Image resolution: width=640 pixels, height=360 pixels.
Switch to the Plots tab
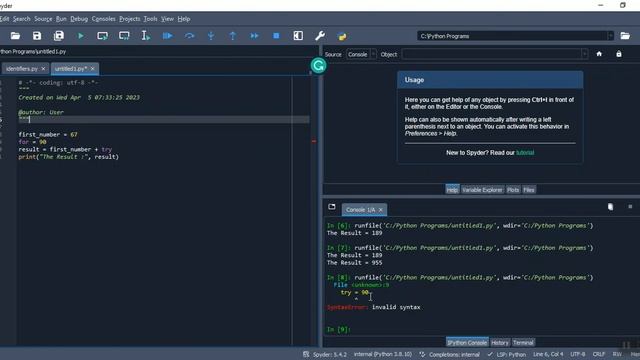(513, 190)
